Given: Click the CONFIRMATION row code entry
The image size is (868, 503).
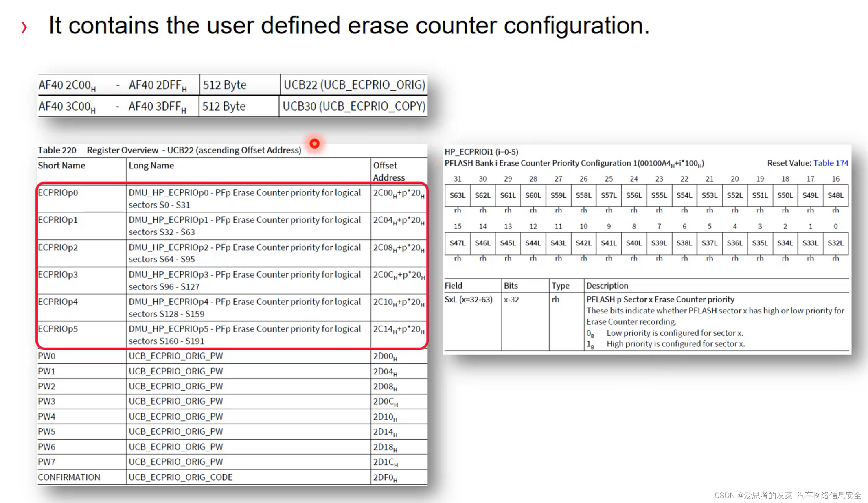Looking at the screenshot, I should click(x=181, y=477).
